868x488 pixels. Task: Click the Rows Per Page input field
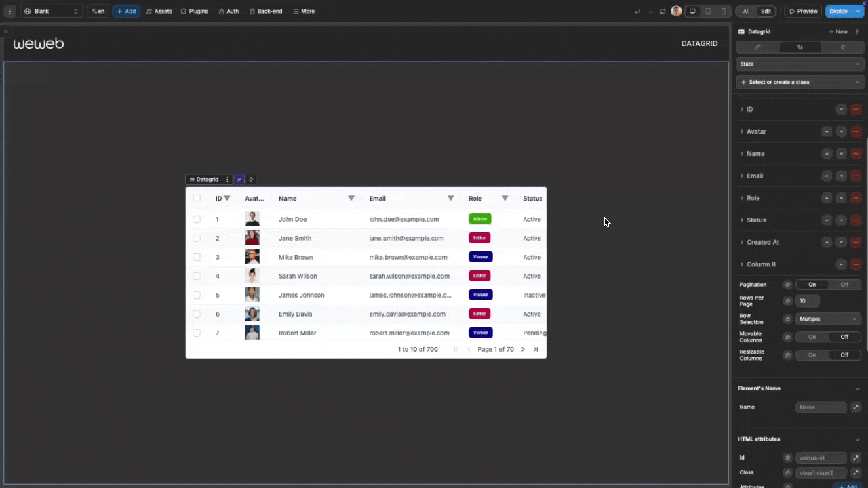(807, 301)
